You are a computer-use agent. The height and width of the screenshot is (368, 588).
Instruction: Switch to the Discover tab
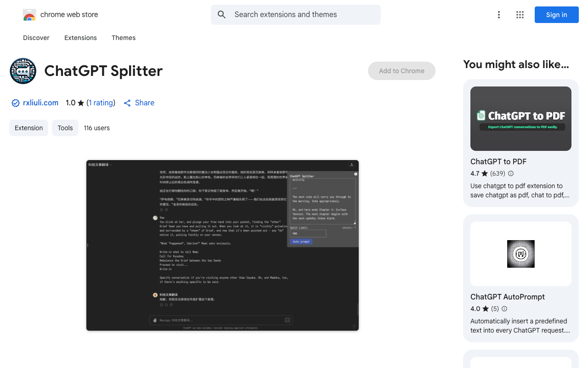click(x=36, y=38)
